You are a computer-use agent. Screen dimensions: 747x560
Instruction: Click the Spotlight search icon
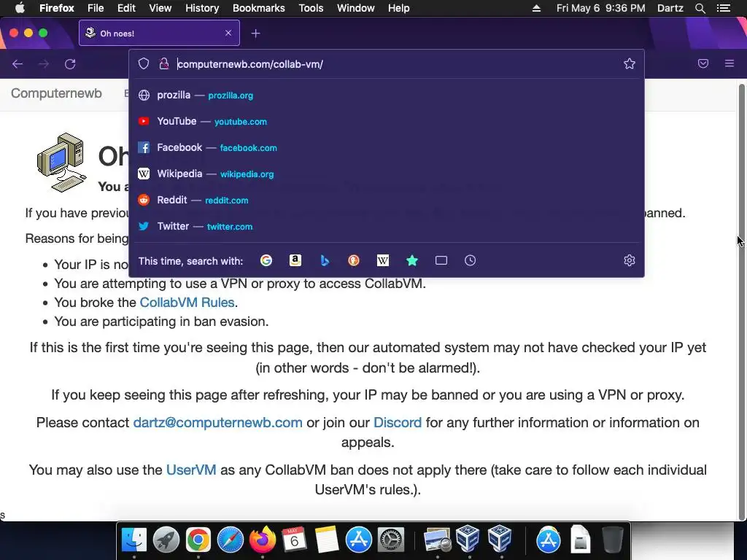700,8
